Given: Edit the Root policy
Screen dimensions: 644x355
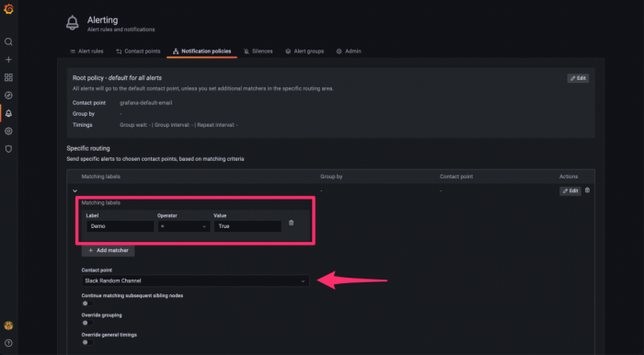Looking at the screenshot, I should click(x=578, y=78).
